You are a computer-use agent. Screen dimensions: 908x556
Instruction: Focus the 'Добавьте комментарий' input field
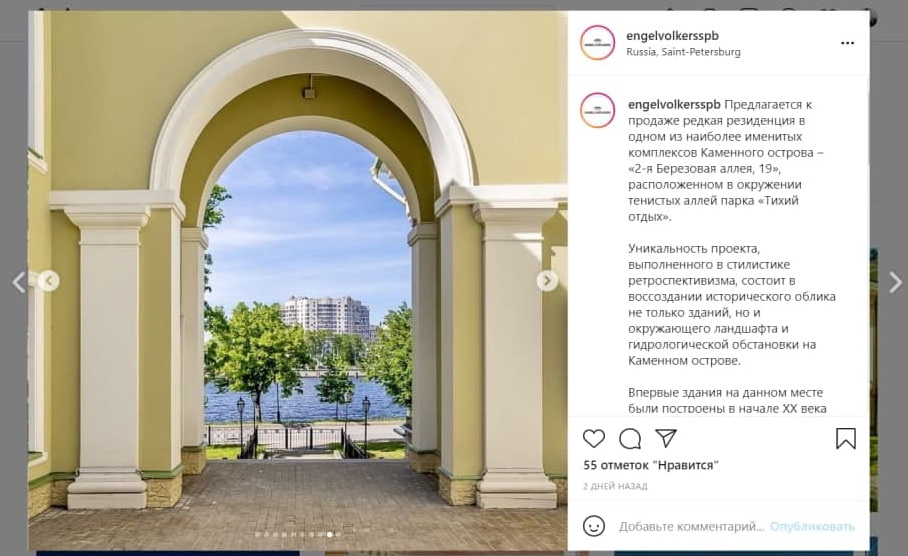tap(691, 526)
